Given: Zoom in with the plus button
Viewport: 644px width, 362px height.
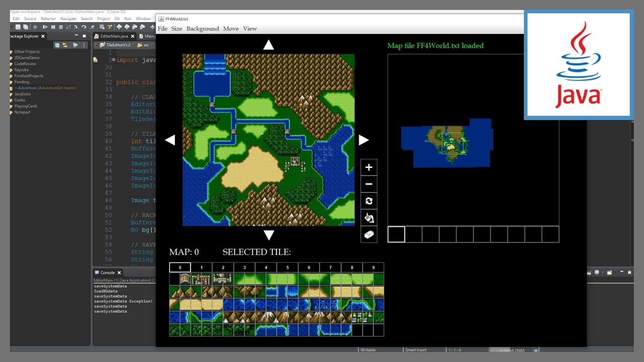Looking at the screenshot, I should (x=369, y=167).
